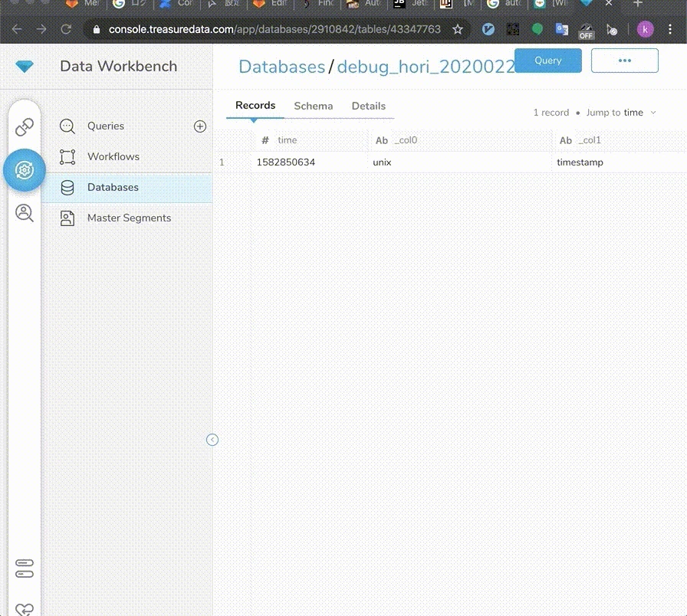The width and height of the screenshot is (687, 616).
Task: Open the Chrome three-dot menu
Action: click(670, 29)
